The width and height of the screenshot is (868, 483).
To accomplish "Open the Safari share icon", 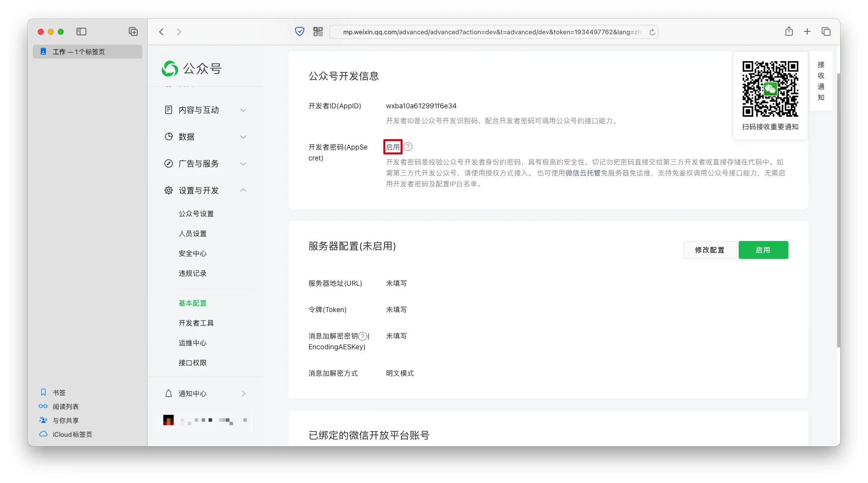I will 789,32.
